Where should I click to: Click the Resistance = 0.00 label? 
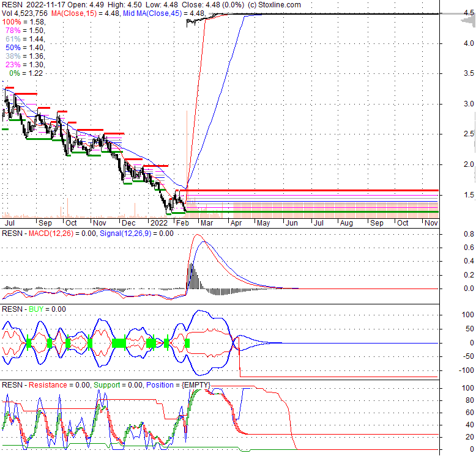click(x=59, y=385)
